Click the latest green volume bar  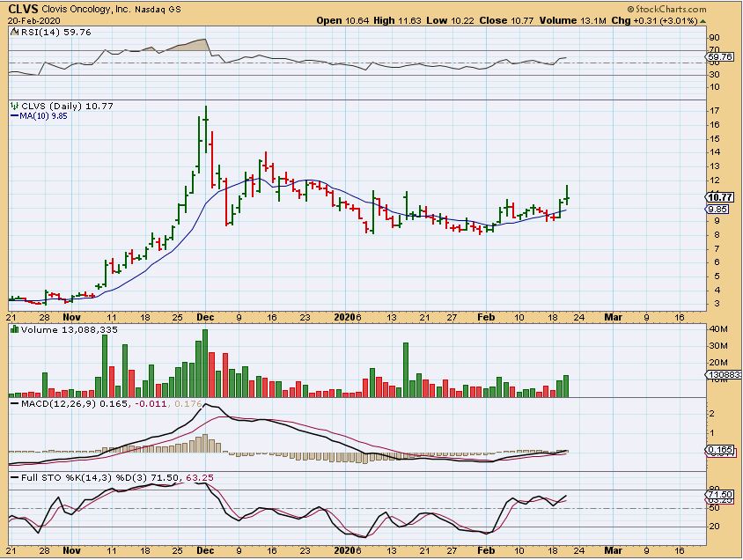(566, 387)
